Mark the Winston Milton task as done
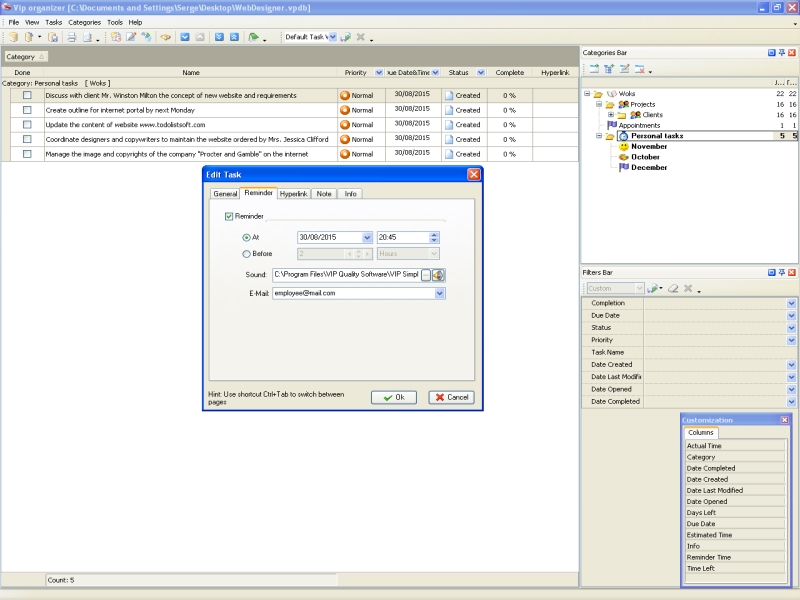Screen dimensions: 800x600 [x=28, y=96]
